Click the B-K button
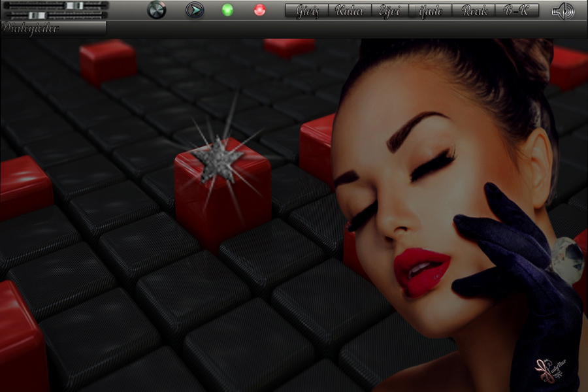 pos(517,11)
